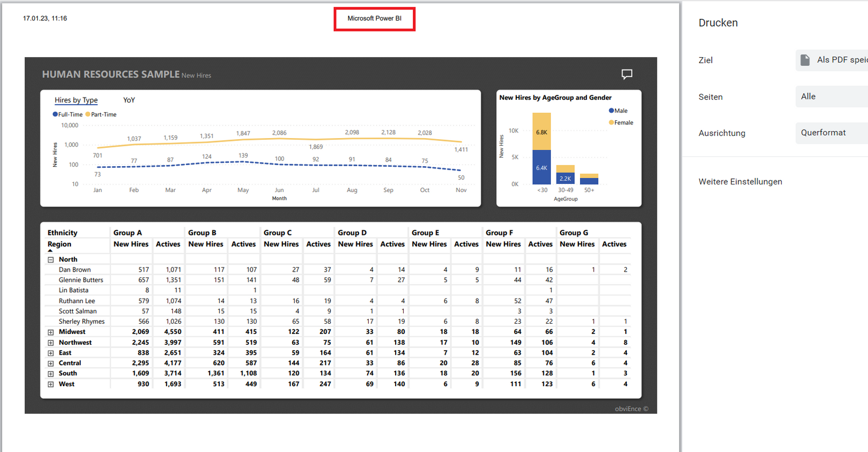The width and height of the screenshot is (868, 452).
Task: Select the Ruthann Lee row label
Action: pos(77,301)
